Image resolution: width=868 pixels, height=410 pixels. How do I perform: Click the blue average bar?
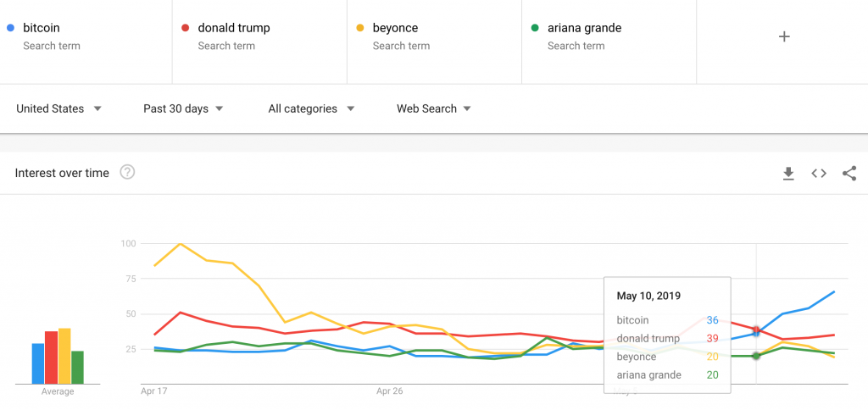point(37,363)
